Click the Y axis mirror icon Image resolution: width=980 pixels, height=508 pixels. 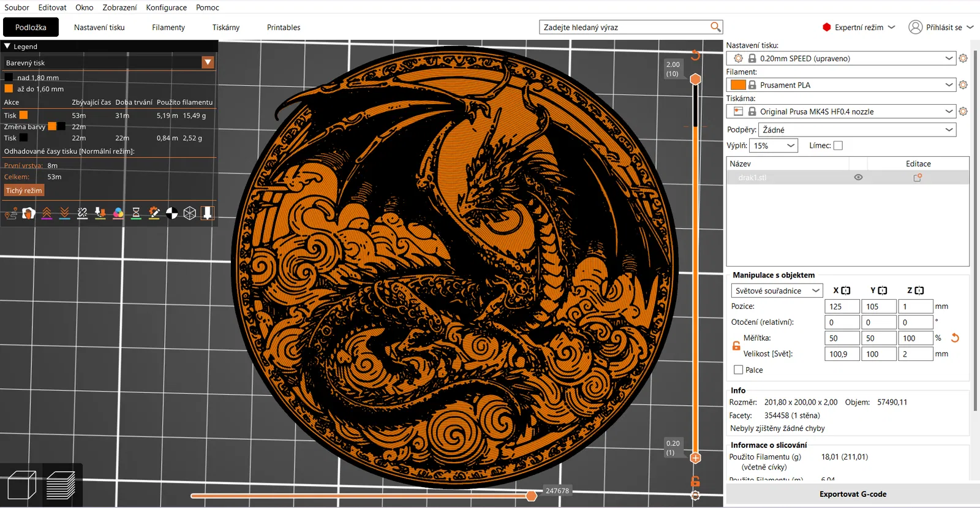point(883,290)
